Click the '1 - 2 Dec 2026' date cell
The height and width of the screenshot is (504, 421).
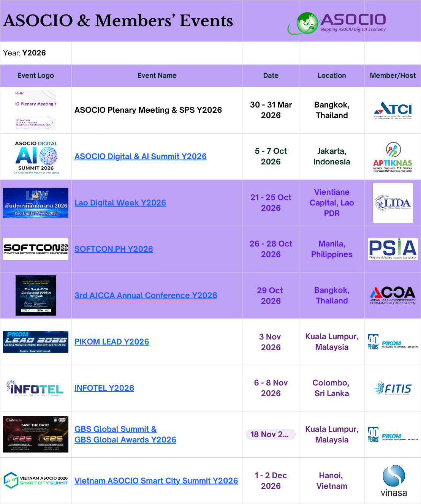[x=271, y=481]
